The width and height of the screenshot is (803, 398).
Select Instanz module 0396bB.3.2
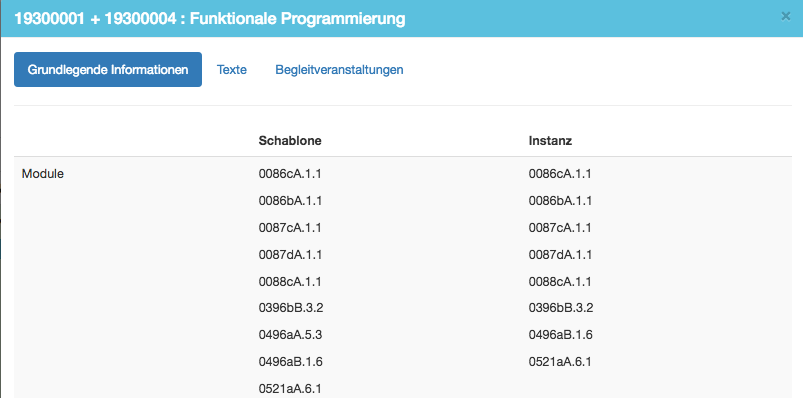coord(561,308)
